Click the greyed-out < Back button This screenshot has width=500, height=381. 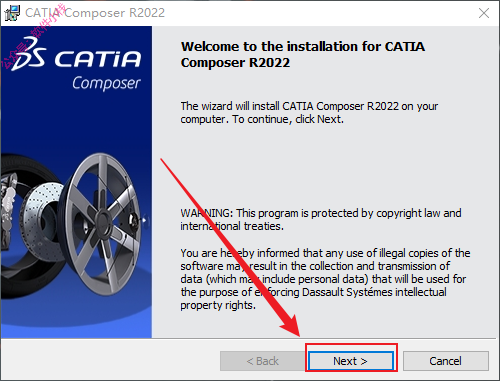click(x=262, y=361)
